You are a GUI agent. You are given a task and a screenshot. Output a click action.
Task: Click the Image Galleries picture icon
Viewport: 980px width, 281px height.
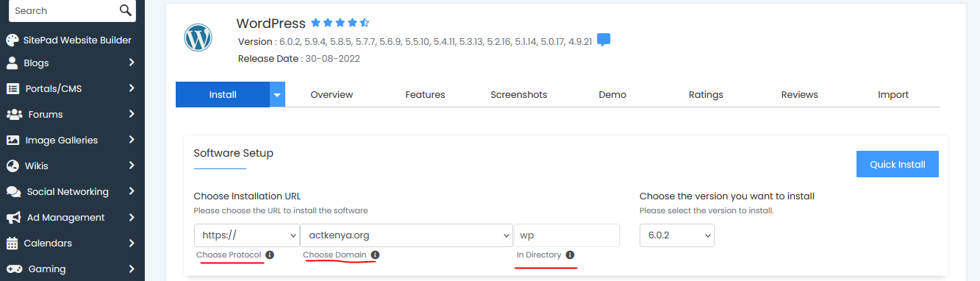pyautogui.click(x=12, y=140)
